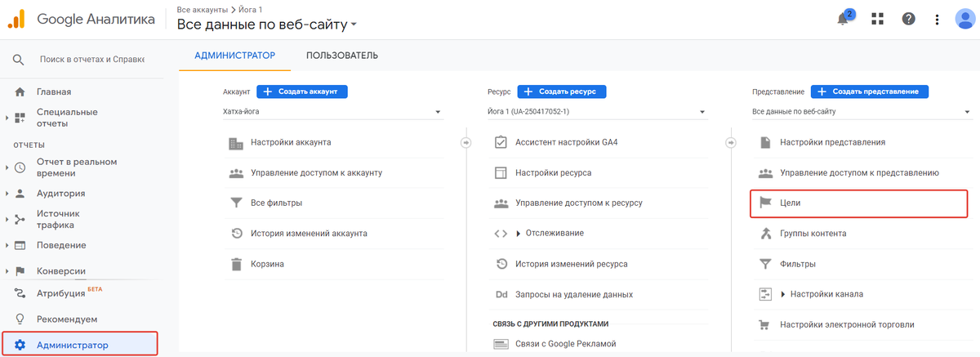Open Настройки ресурса link
The width and height of the screenshot is (980, 357).
pos(554,173)
